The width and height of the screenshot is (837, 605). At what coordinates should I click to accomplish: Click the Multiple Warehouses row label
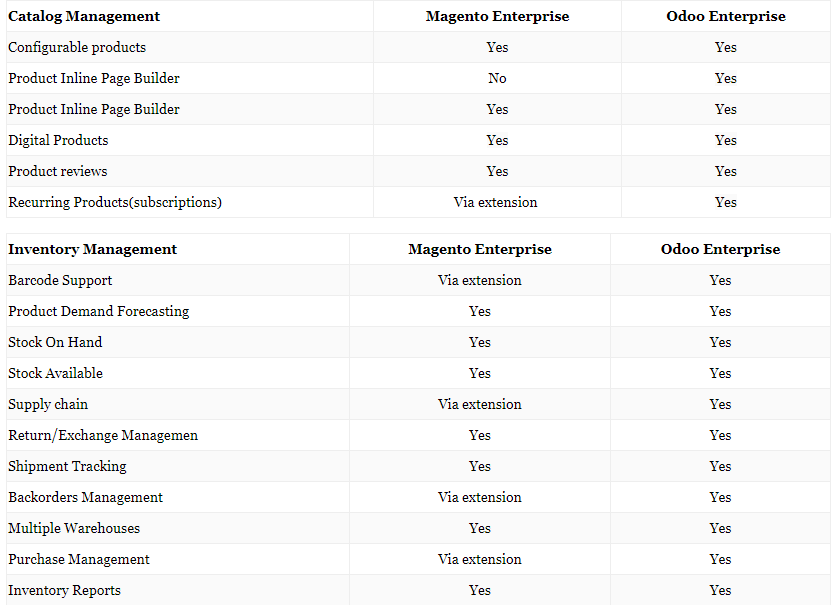click(x=74, y=528)
